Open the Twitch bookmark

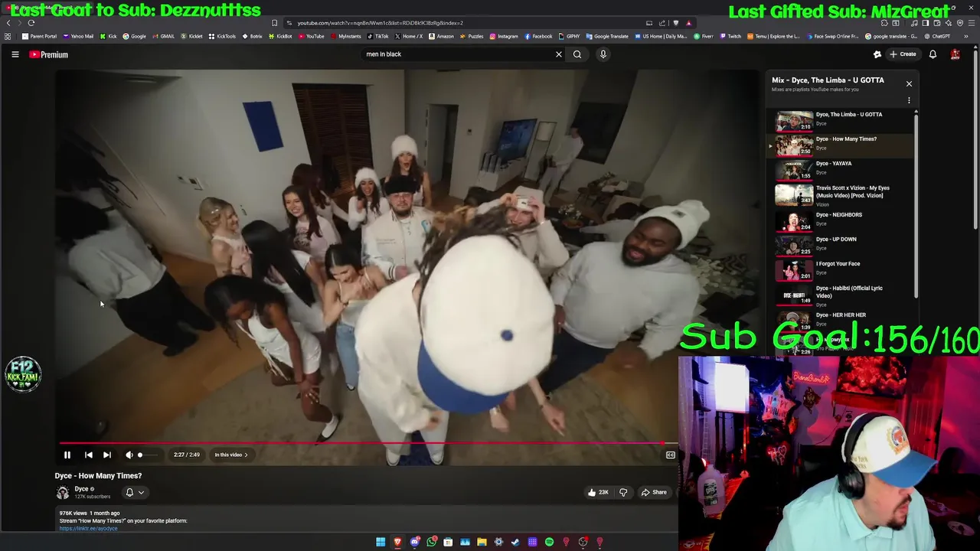[730, 36]
